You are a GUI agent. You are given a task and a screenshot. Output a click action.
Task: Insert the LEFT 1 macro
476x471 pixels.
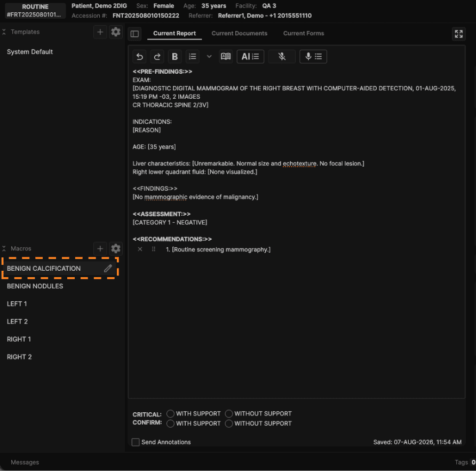pyautogui.click(x=17, y=304)
